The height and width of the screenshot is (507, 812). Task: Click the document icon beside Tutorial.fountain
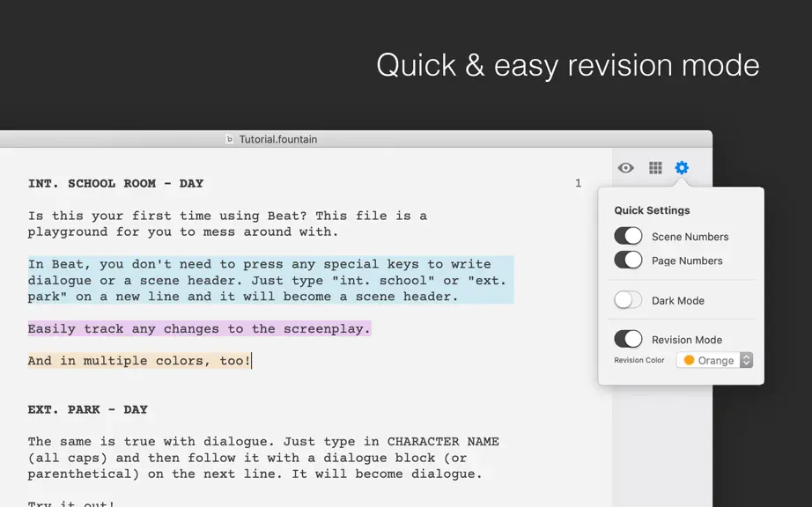(229, 139)
